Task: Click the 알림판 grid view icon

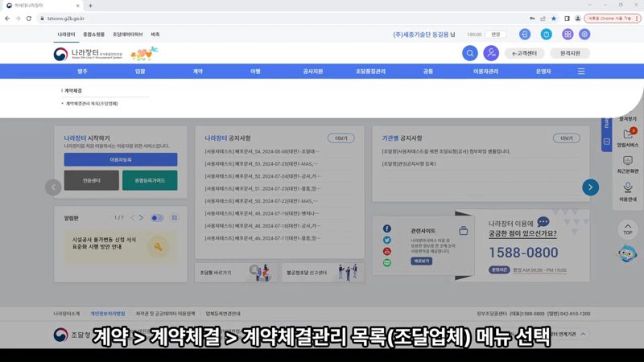Action: pos(174,218)
